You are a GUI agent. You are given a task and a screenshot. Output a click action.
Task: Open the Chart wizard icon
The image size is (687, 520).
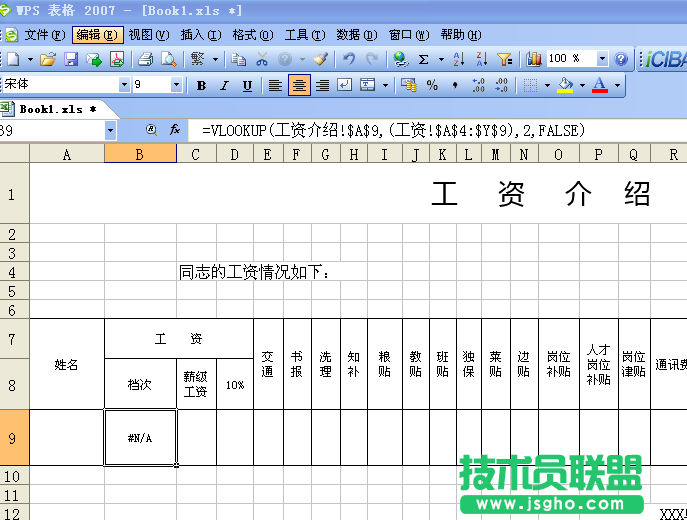click(534, 59)
